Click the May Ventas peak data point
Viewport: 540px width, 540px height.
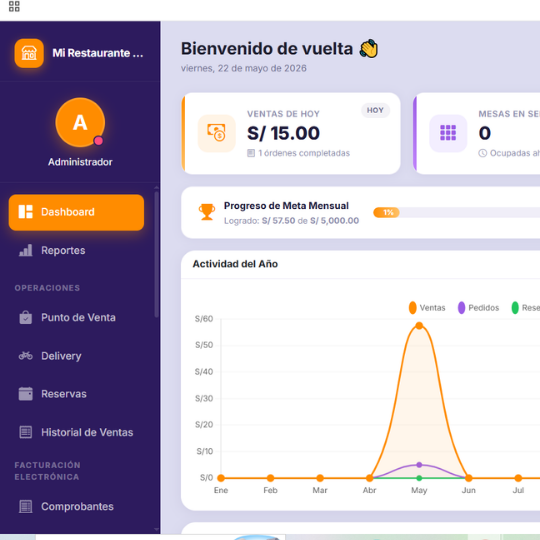pyautogui.click(x=419, y=325)
